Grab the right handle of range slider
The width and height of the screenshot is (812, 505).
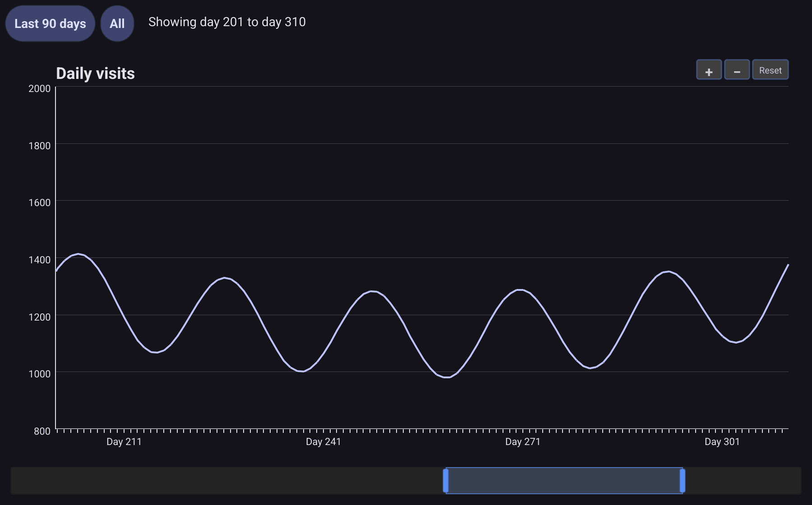coord(683,481)
